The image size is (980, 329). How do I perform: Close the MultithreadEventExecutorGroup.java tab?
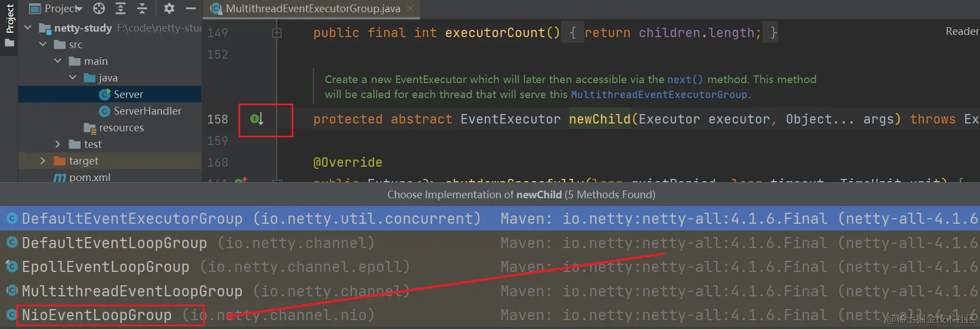click(x=410, y=8)
